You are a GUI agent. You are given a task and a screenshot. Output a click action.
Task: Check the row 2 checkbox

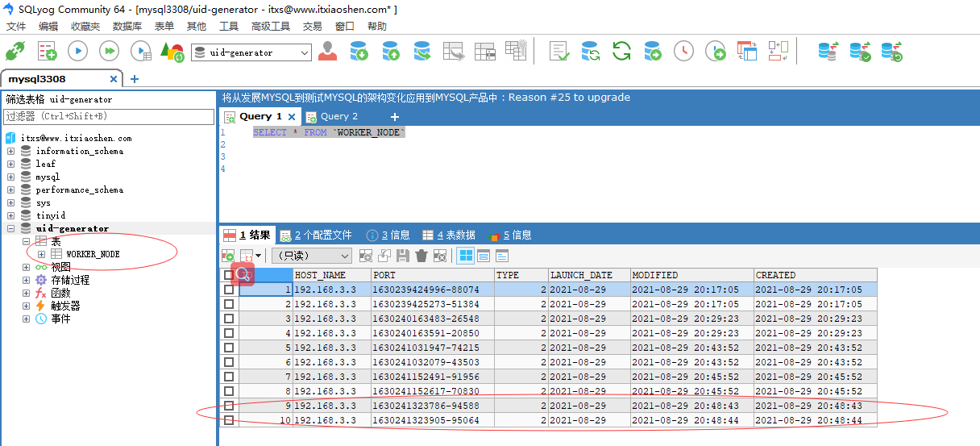pos(229,304)
